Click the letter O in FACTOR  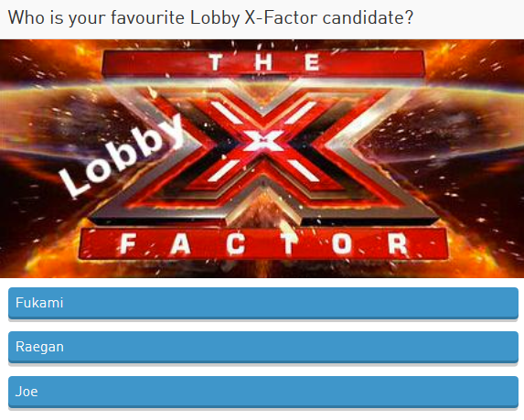point(342,243)
